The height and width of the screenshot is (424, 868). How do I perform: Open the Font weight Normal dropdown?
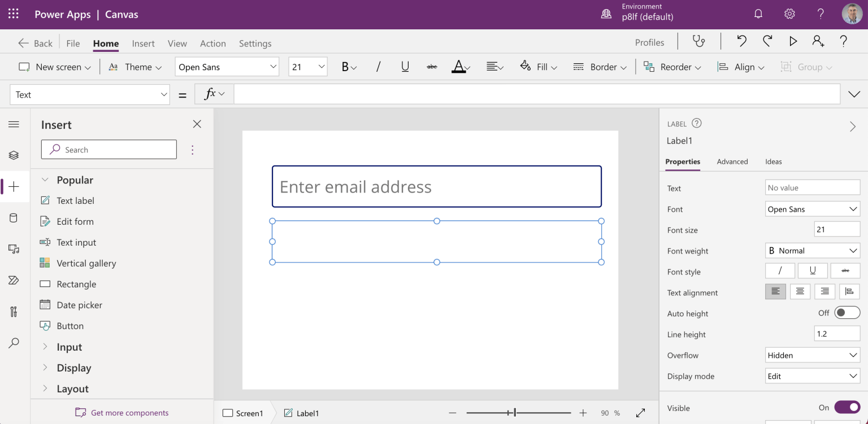coord(812,251)
